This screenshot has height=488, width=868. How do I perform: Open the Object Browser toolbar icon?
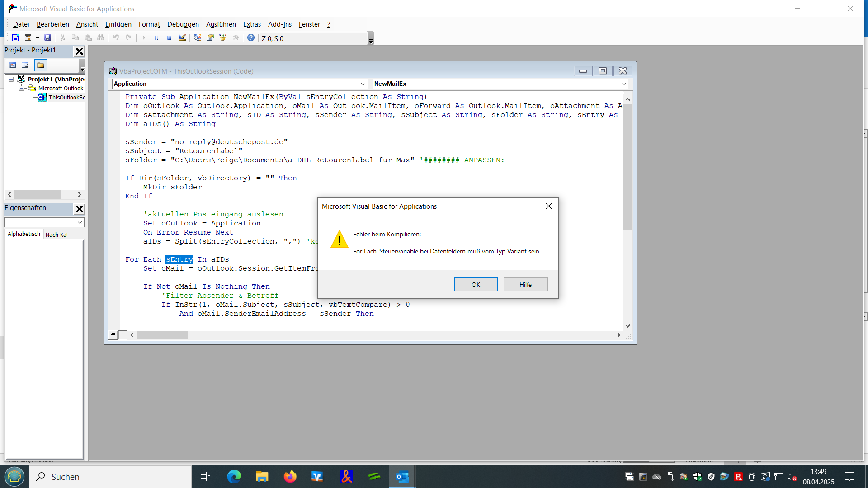223,38
